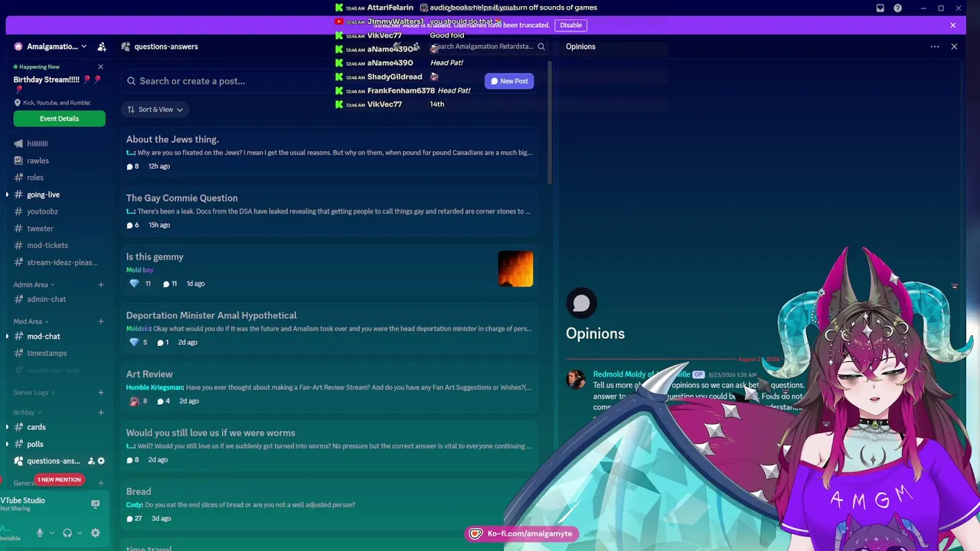Open user settings gear in the user panel
The height and width of the screenshot is (551, 980).
click(95, 533)
